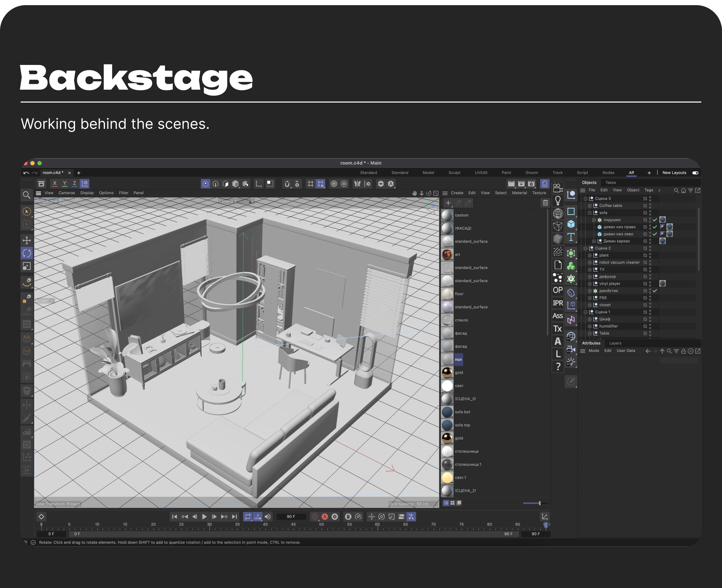Viewport: 722px width, 588px height.
Task: Open the Cameras viewport menu
Action: (67, 193)
